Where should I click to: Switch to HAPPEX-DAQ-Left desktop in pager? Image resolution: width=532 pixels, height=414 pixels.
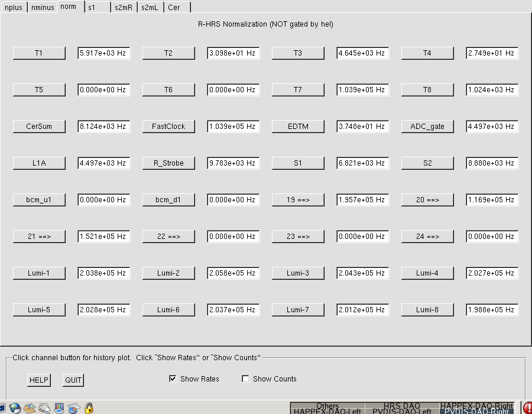coord(327,411)
